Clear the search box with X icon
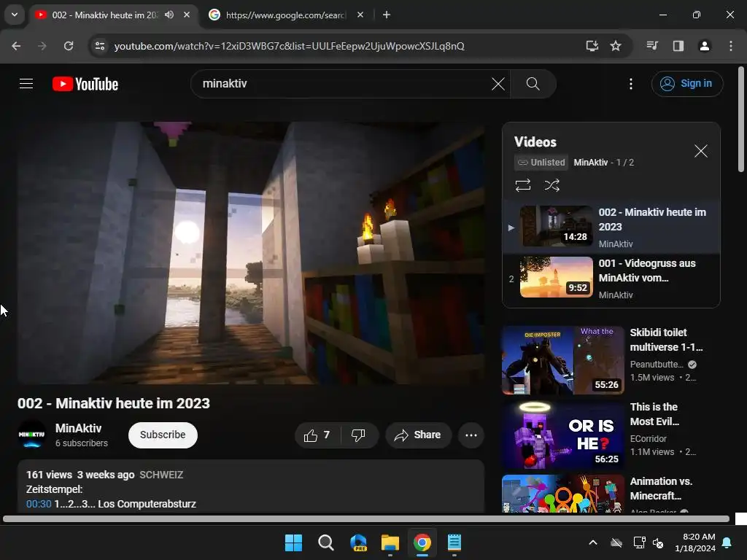The height and width of the screenshot is (560, 747). pos(498,84)
